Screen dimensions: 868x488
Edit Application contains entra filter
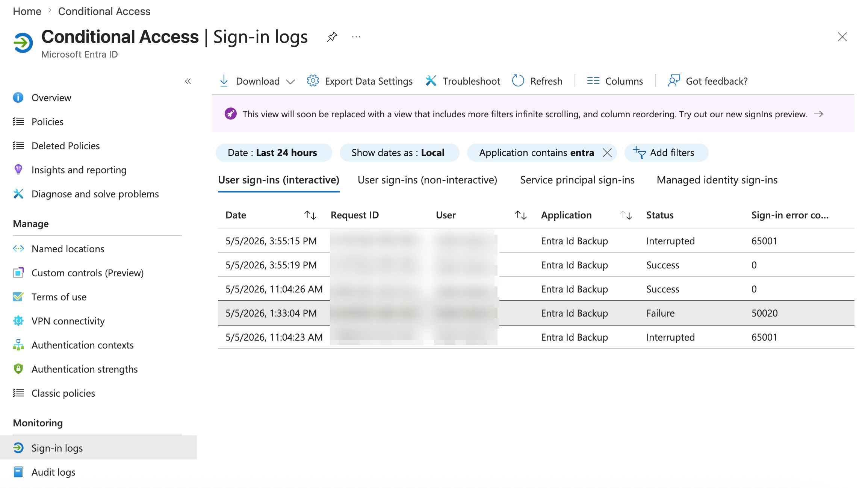(537, 153)
